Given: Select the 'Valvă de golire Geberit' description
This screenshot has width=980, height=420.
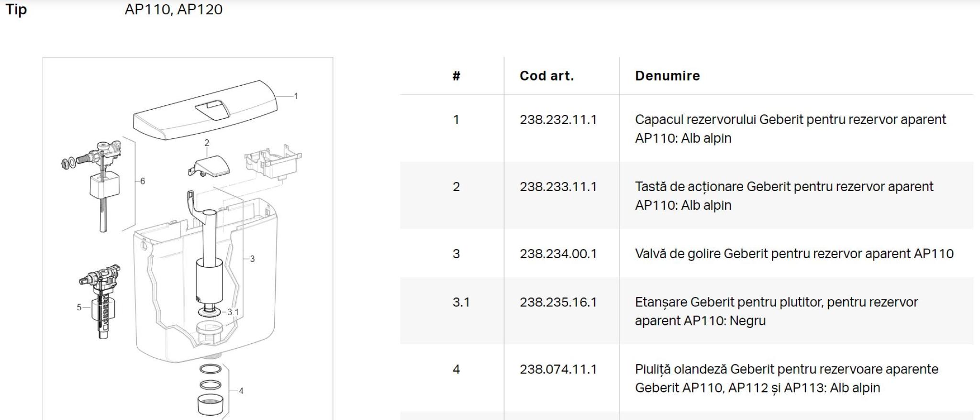Looking at the screenshot, I should click(x=794, y=254).
